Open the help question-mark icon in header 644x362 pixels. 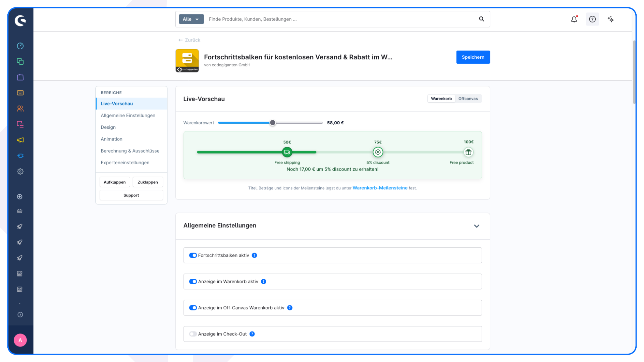(592, 19)
